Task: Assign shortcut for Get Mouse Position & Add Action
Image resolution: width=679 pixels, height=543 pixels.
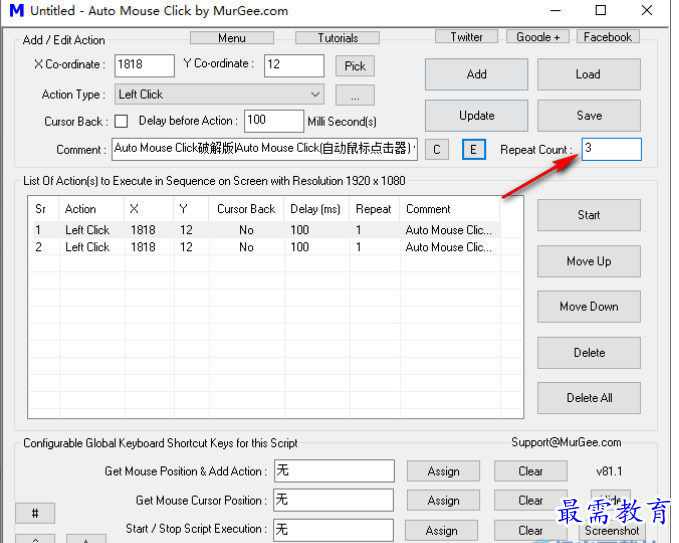Action: coord(443,471)
